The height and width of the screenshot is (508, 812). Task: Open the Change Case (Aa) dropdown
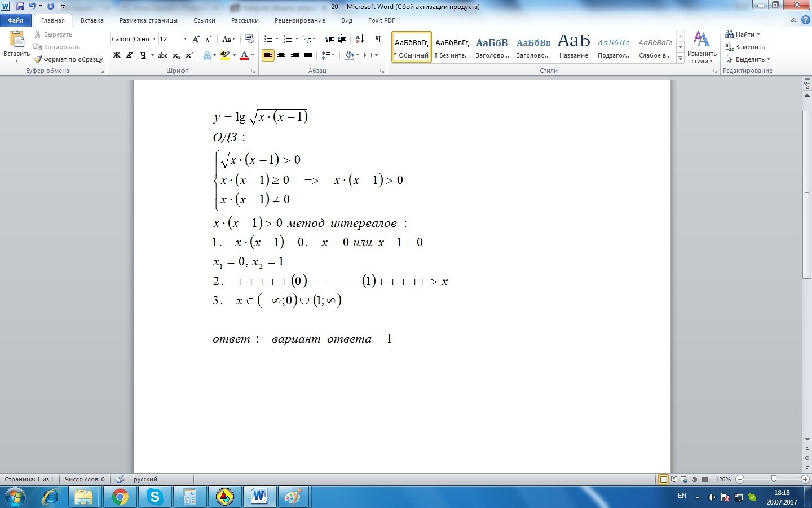click(228, 39)
